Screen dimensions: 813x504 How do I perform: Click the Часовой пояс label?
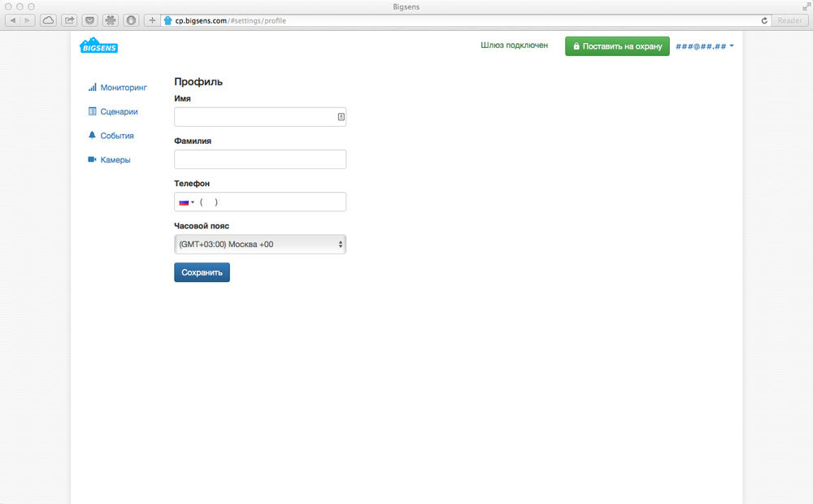click(201, 225)
